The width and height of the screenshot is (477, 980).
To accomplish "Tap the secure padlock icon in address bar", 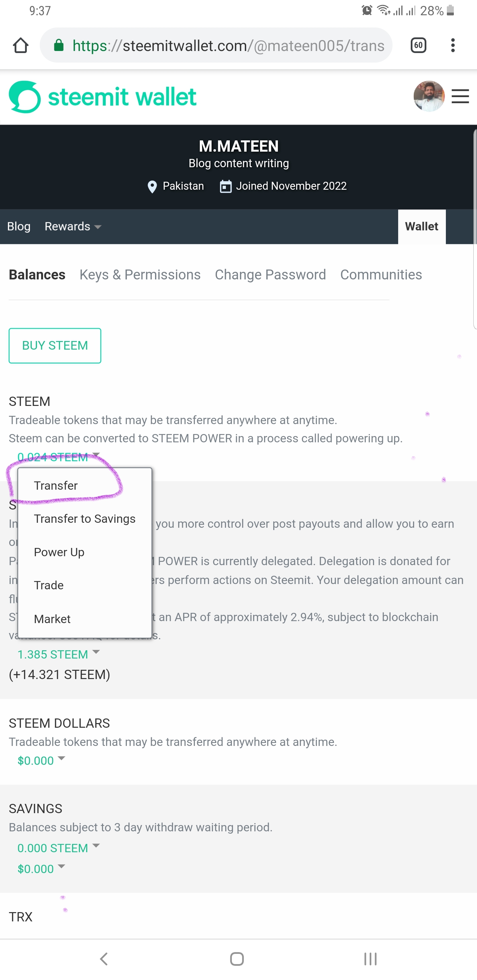I will [x=59, y=45].
